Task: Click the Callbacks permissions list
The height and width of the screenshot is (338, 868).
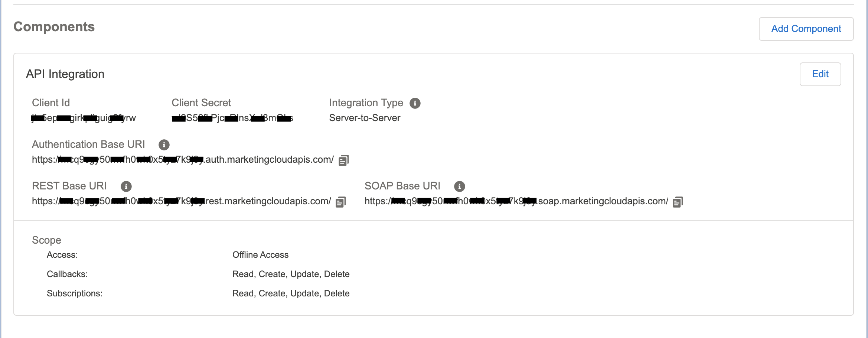Action: (291, 274)
